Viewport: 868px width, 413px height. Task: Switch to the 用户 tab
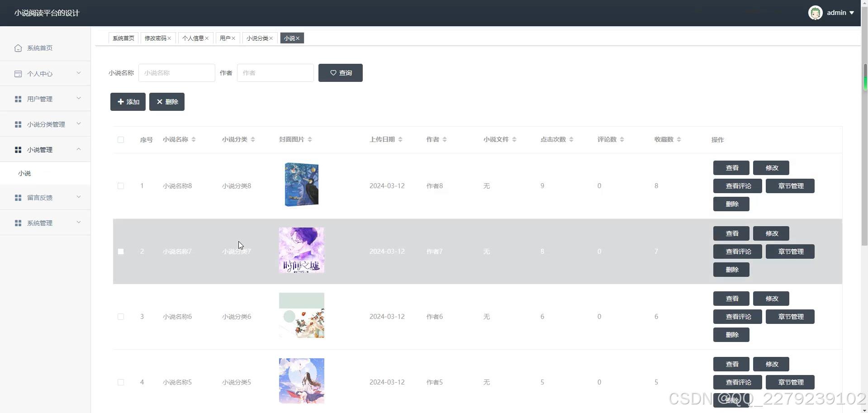pyautogui.click(x=225, y=38)
